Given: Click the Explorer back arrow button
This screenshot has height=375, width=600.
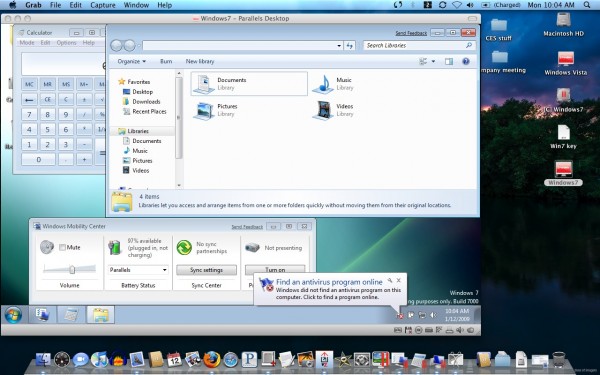Looking at the screenshot, I should (116, 46).
